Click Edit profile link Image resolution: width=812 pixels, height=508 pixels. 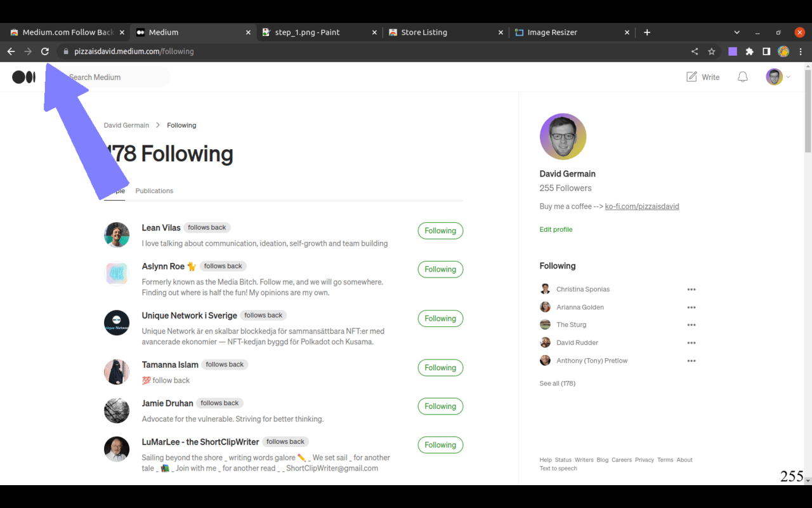[x=556, y=230]
